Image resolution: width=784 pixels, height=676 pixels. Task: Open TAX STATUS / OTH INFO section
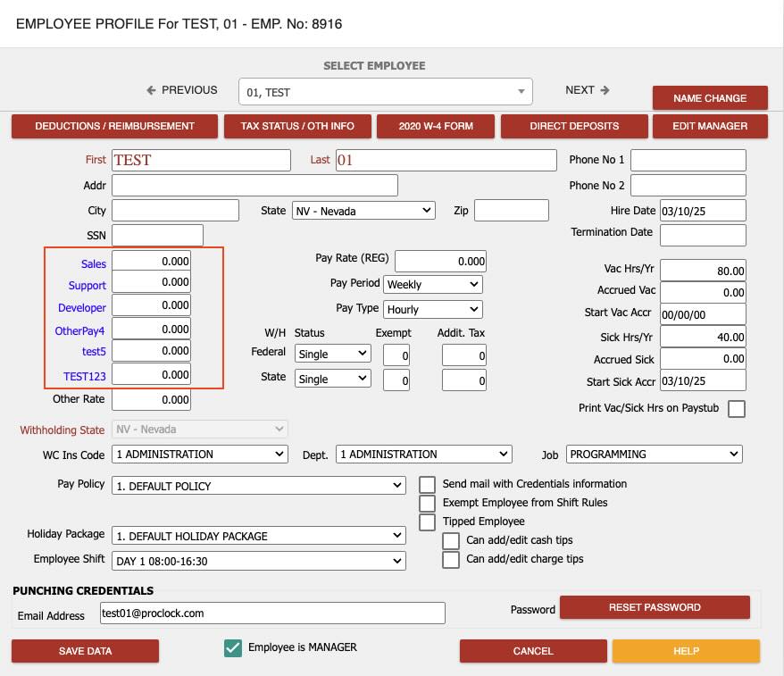coord(297,126)
